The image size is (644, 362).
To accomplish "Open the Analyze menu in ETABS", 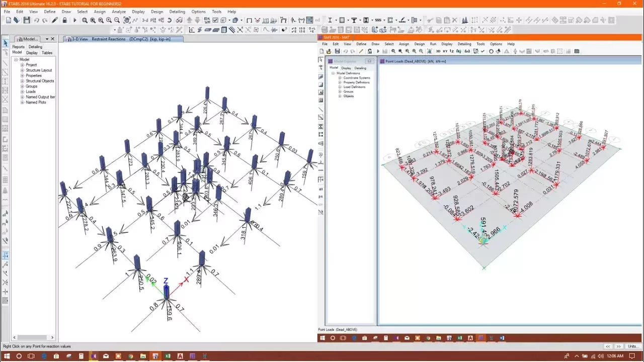I will point(119,12).
